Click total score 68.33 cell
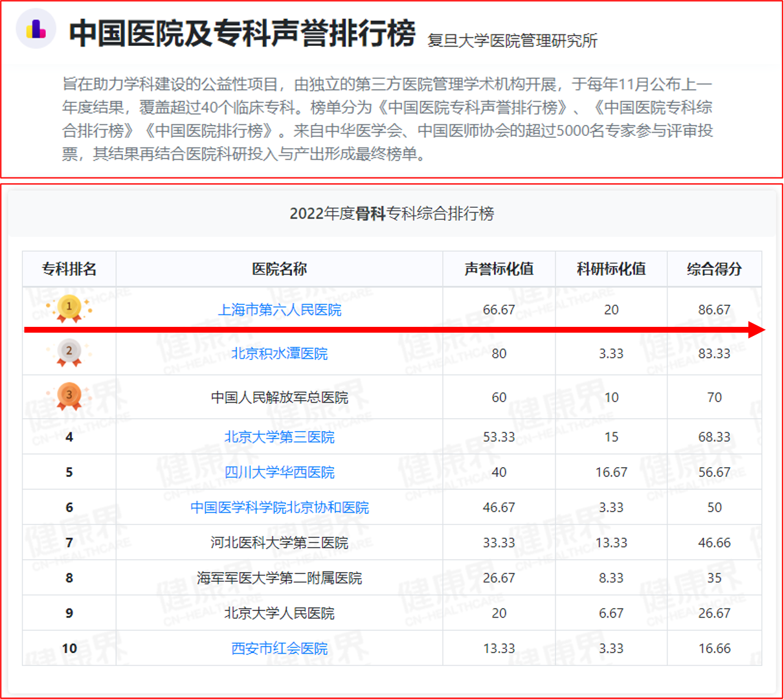784x699 pixels. (x=715, y=437)
